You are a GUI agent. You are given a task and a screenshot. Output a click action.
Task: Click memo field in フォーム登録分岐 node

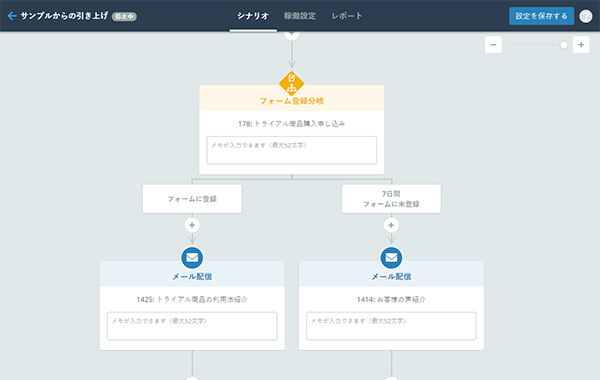click(x=292, y=150)
